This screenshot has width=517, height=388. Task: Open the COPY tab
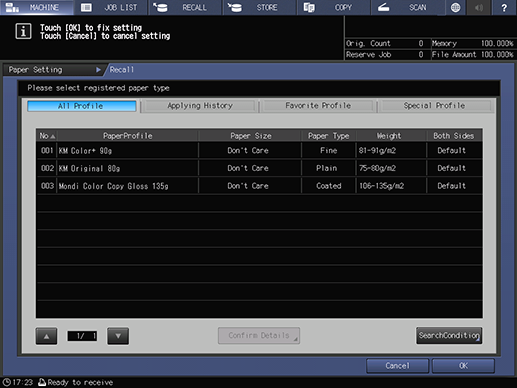tap(334, 7)
